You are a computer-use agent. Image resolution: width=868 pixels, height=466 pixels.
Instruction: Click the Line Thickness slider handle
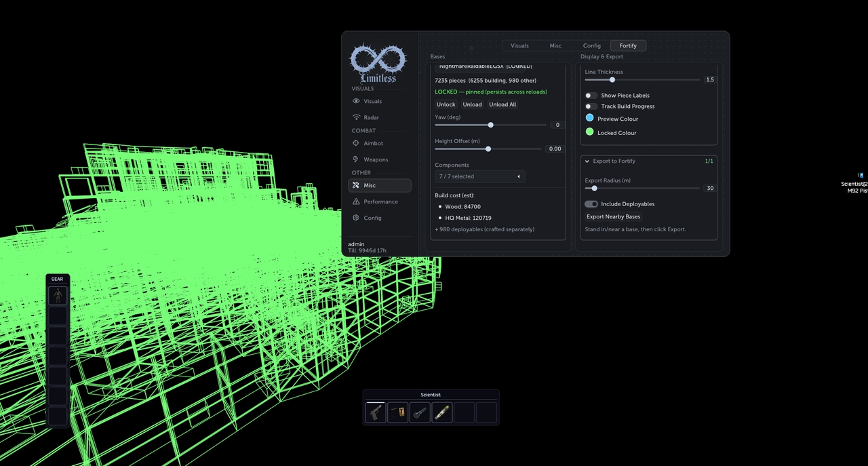point(612,79)
